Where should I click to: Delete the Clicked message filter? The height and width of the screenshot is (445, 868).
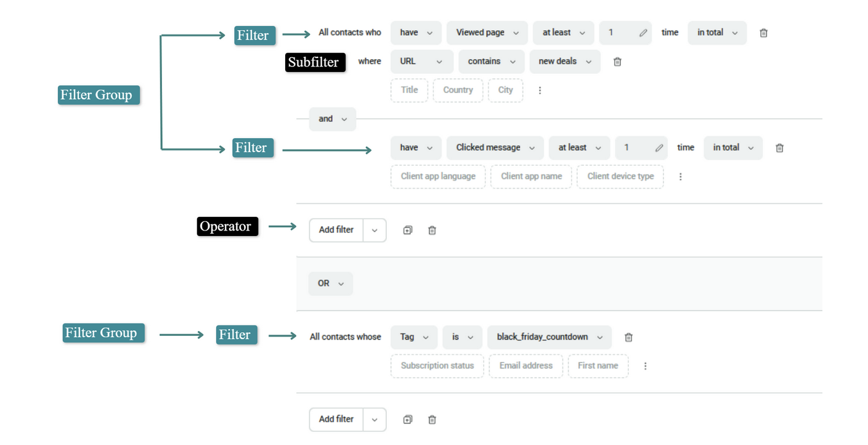[x=779, y=147]
